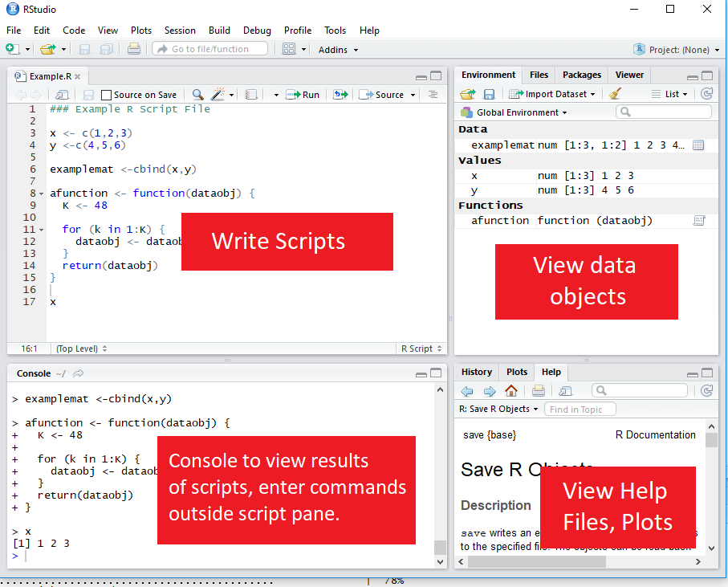Go back in the Help pane
This screenshot has height=587, width=728.
(x=467, y=391)
